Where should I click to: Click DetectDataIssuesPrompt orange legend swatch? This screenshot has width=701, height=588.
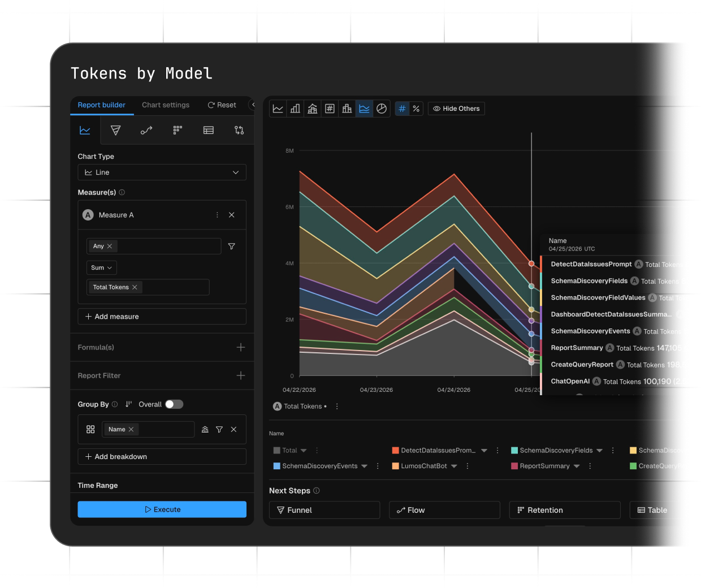[x=396, y=451]
